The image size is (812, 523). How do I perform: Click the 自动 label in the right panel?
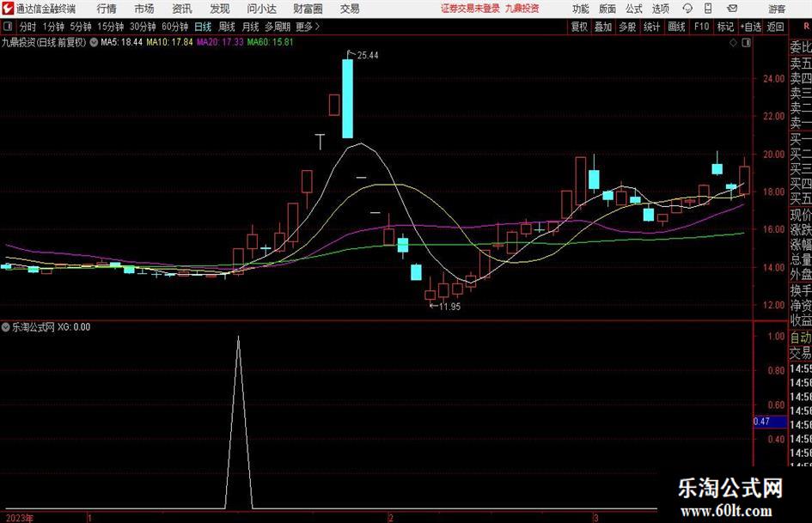tap(801, 338)
